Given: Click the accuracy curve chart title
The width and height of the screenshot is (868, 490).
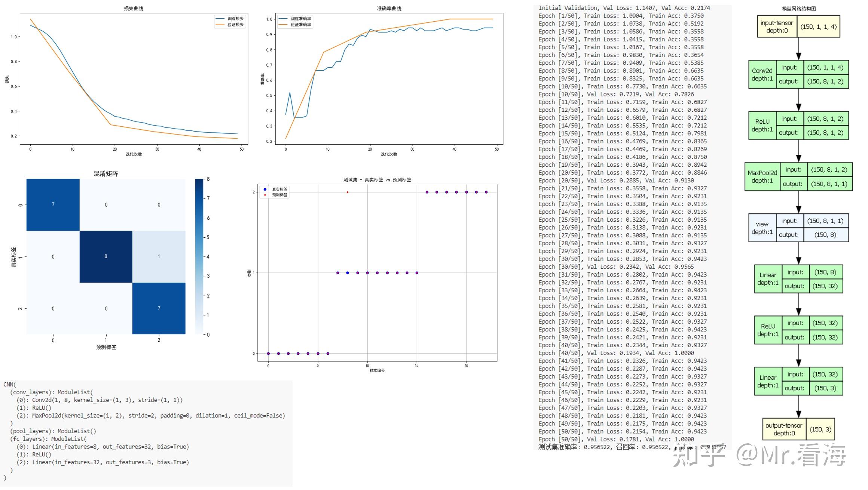Looking at the screenshot, I should click(389, 8).
